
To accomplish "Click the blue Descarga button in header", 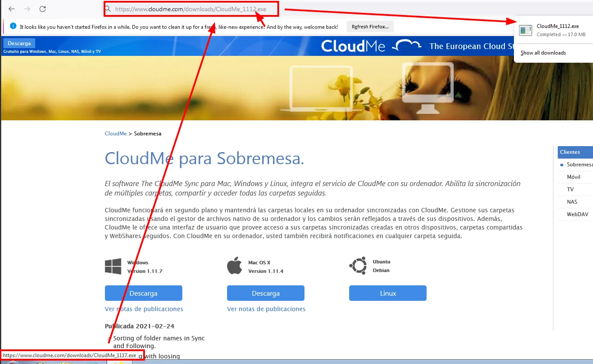I will [19, 43].
